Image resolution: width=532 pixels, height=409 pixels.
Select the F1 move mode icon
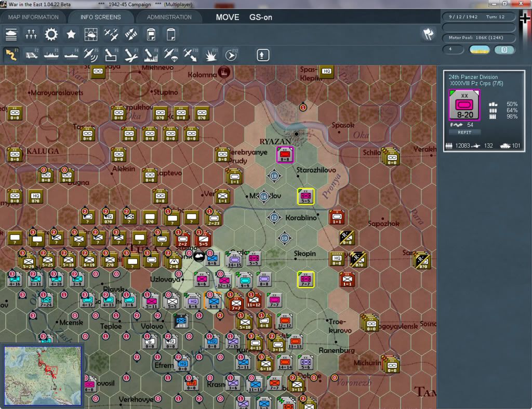(11, 55)
